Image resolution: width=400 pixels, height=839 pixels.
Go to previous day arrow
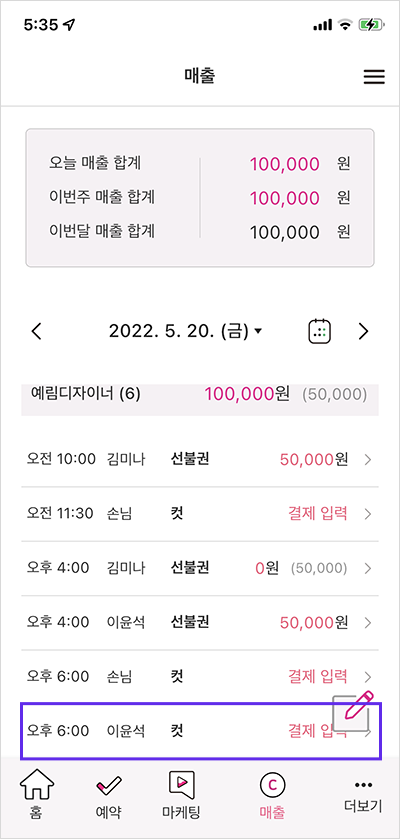point(36,332)
